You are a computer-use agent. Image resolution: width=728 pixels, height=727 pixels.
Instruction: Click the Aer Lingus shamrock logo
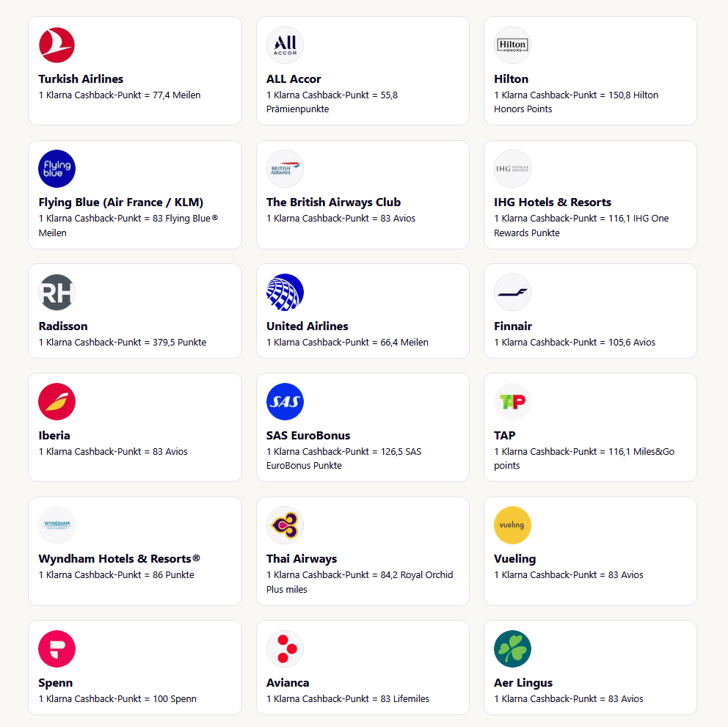pyautogui.click(x=512, y=649)
